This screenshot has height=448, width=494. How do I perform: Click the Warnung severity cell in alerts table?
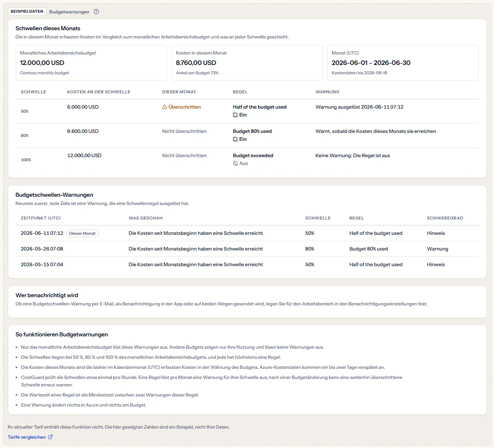pyautogui.click(x=438, y=249)
